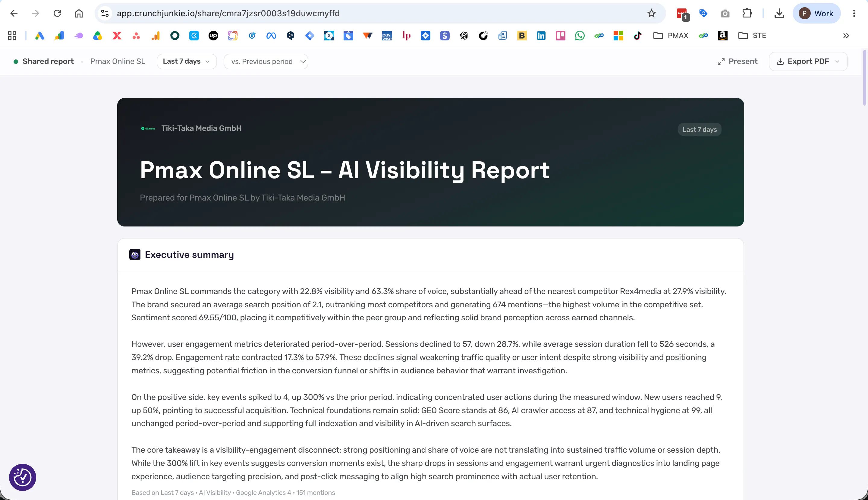This screenshot has width=868, height=500.
Task: Open the Microsoft bookmark
Action: 618,35
